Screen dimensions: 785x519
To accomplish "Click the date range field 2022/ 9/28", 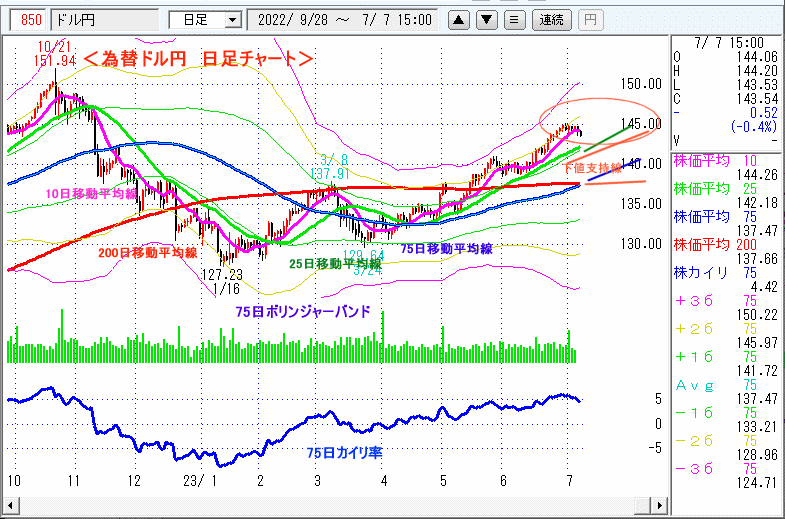I will [343, 20].
